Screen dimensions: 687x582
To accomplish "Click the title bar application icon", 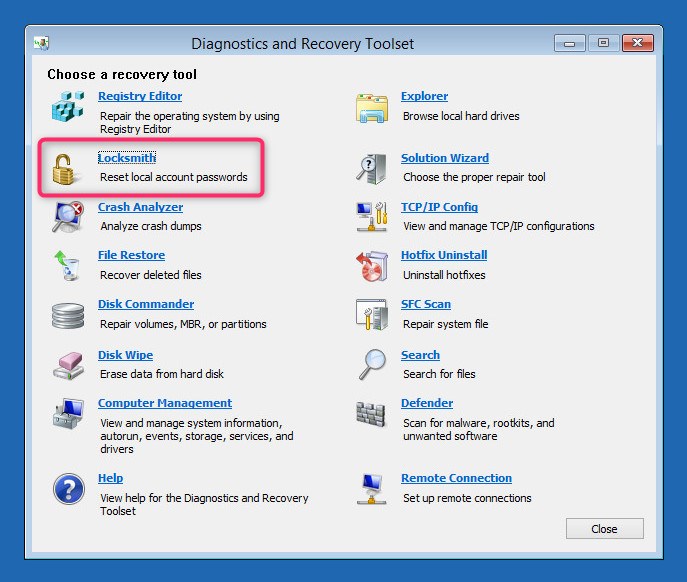I will pos(42,43).
